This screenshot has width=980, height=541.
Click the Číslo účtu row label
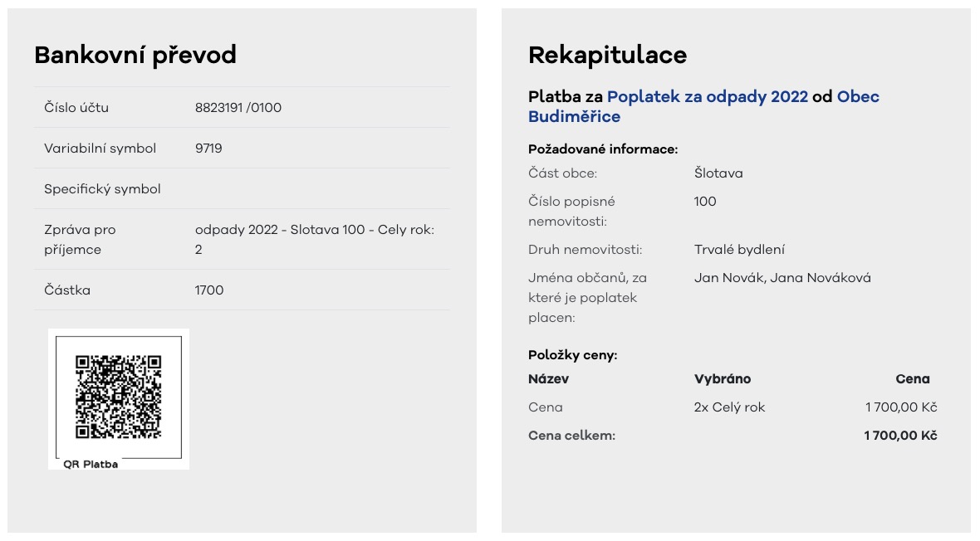76,108
